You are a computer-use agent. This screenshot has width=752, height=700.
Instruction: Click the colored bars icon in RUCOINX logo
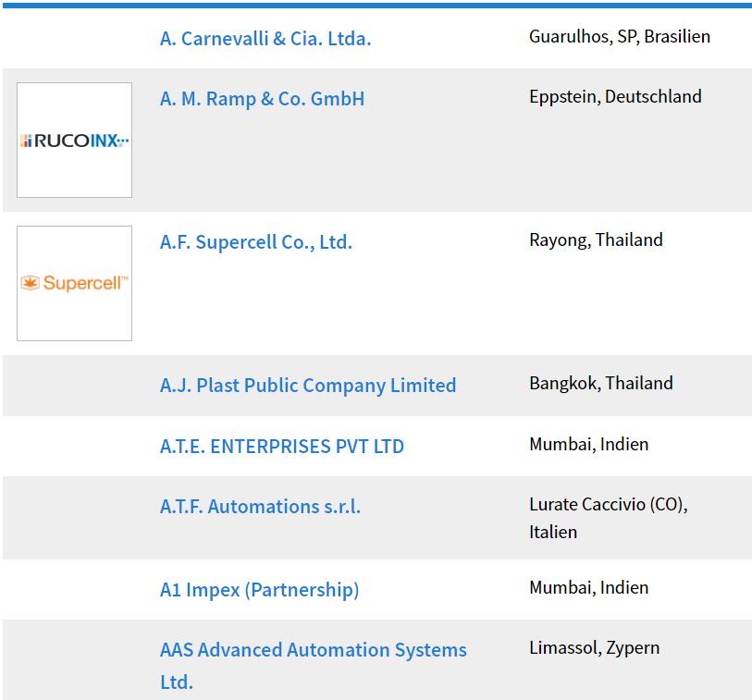coord(26,141)
